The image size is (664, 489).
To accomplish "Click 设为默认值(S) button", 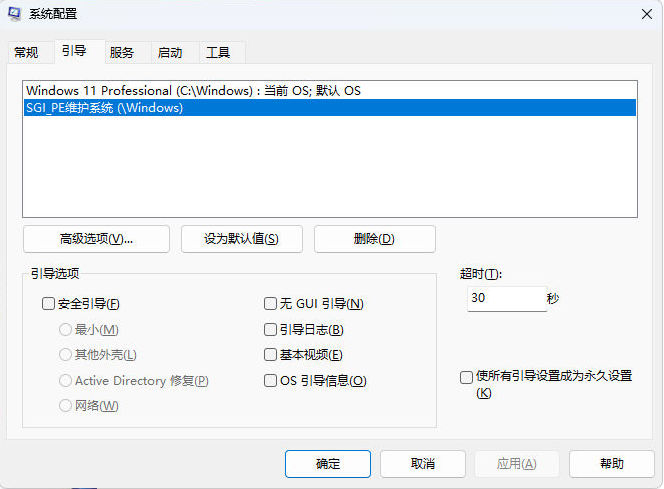I will [242, 239].
